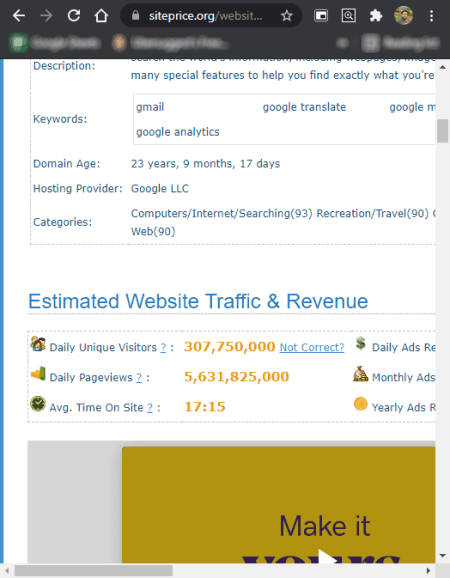The height and width of the screenshot is (578, 450).
Task: Click the horizontal scrollbar right arrow
Action: 428,571
